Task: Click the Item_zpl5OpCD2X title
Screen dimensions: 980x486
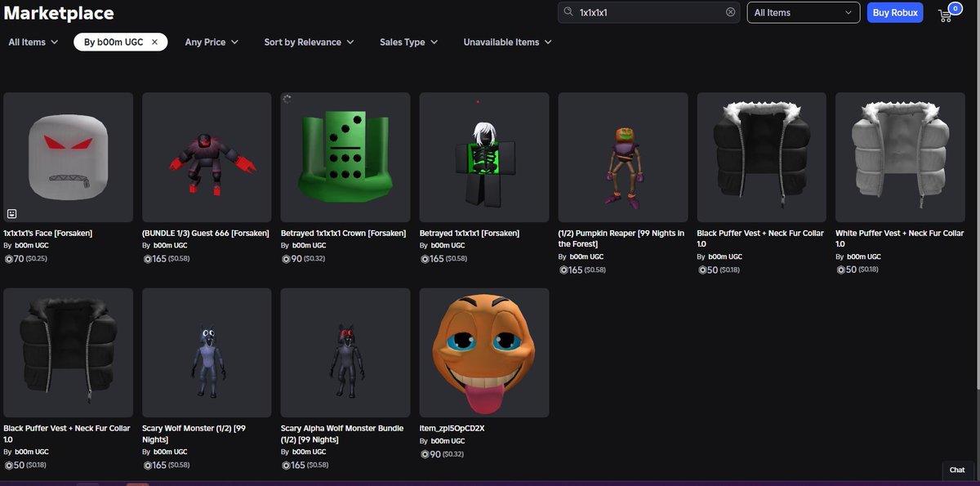Action: tap(452, 428)
